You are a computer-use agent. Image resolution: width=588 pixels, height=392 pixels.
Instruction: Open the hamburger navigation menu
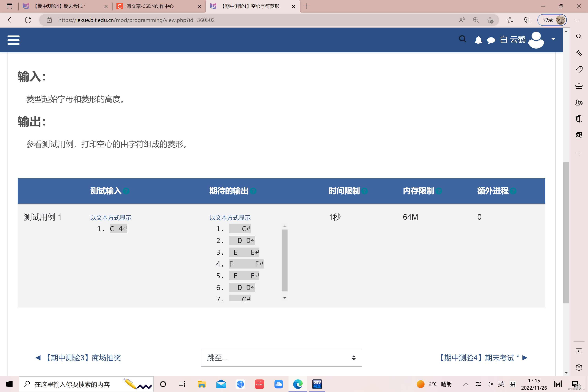point(14,40)
